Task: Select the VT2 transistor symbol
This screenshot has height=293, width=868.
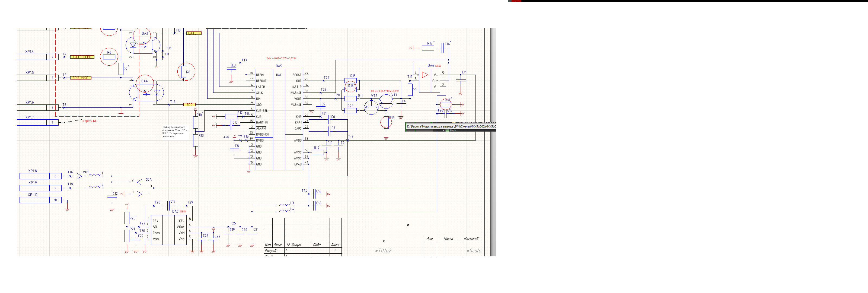Action: [371, 108]
